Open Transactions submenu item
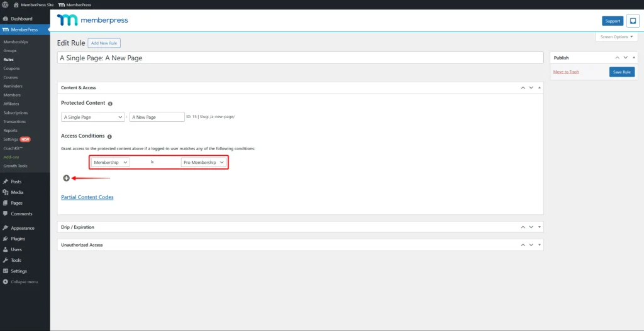The height and width of the screenshot is (331, 644). pyautogui.click(x=14, y=122)
